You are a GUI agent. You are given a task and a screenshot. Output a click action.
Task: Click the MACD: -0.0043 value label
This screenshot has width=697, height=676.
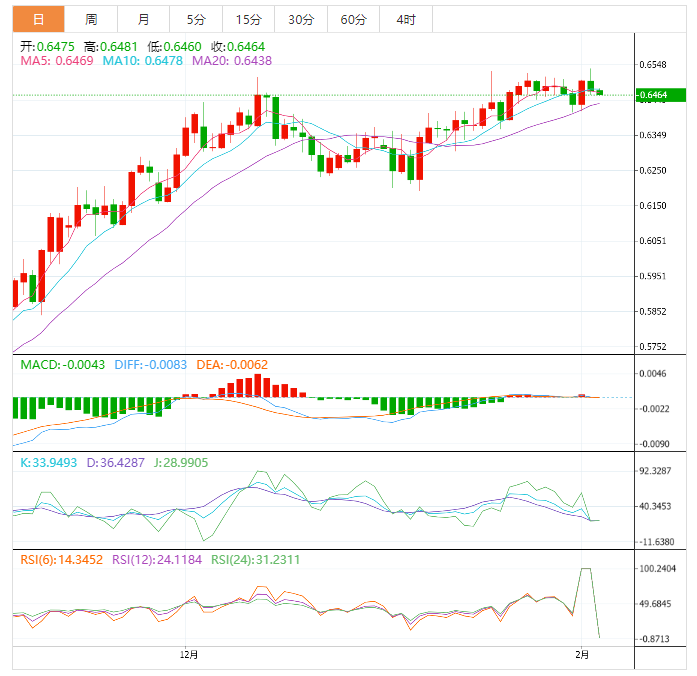pos(58,365)
